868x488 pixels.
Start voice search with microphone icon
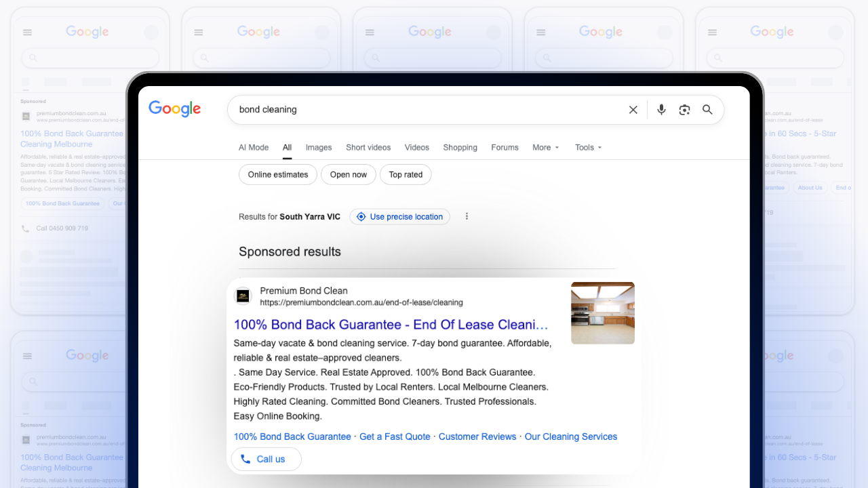(661, 110)
